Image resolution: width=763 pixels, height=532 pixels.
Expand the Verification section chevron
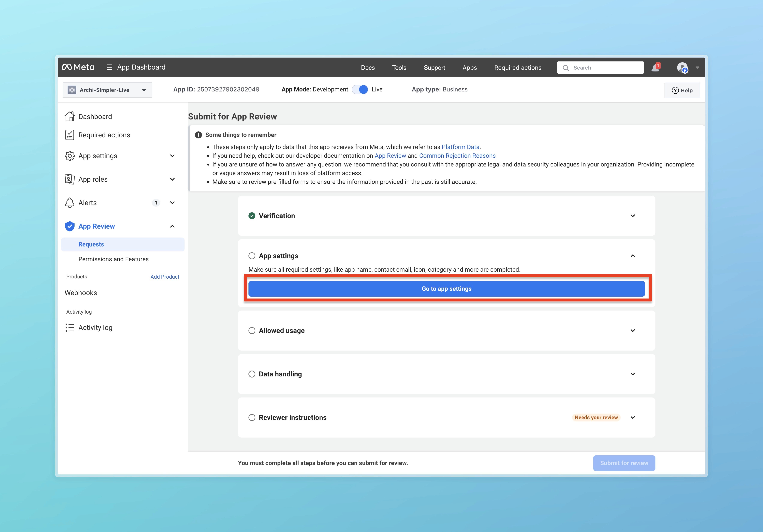pyautogui.click(x=632, y=216)
